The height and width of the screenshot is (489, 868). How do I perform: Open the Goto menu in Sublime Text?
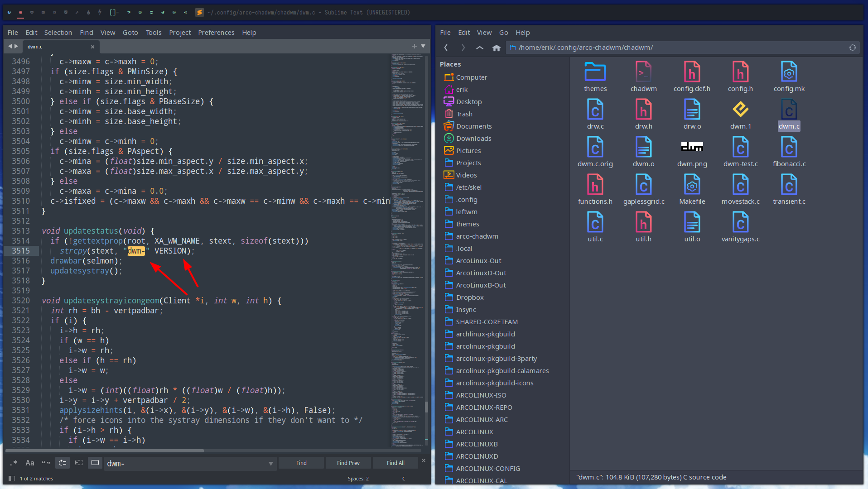(130, 32)
